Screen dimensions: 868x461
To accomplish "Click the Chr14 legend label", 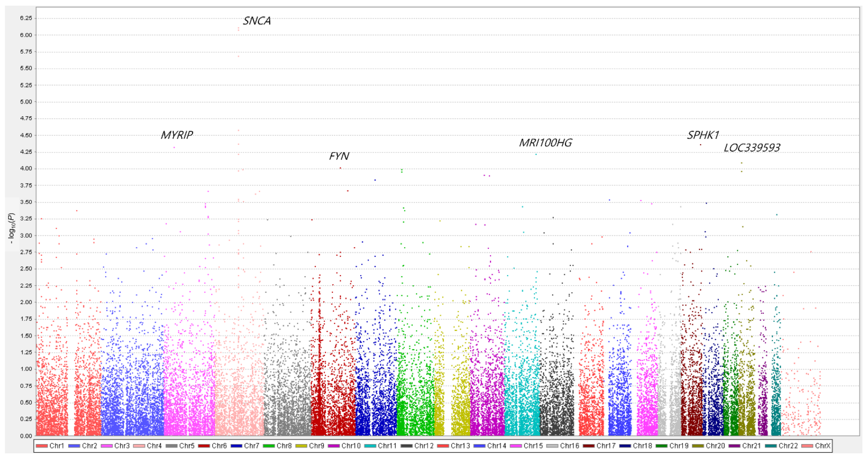I will pyautogui.click(x=497, y=446).
